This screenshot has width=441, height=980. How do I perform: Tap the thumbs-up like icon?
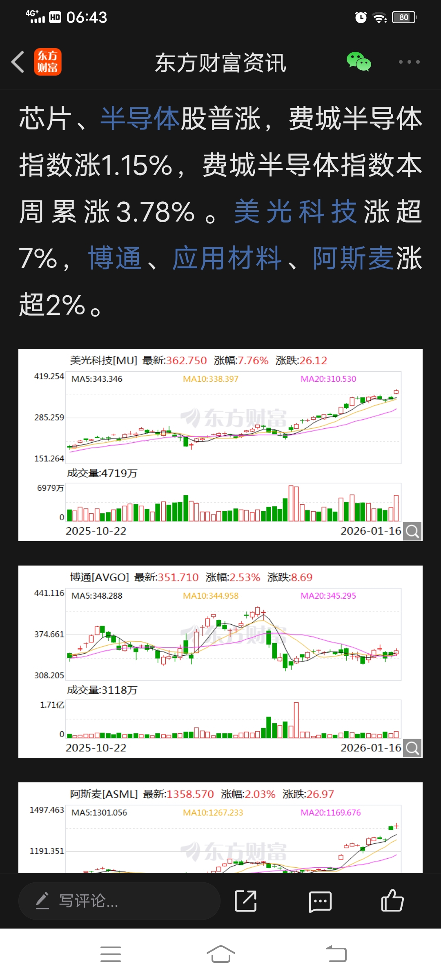click(x=392, y=900)
